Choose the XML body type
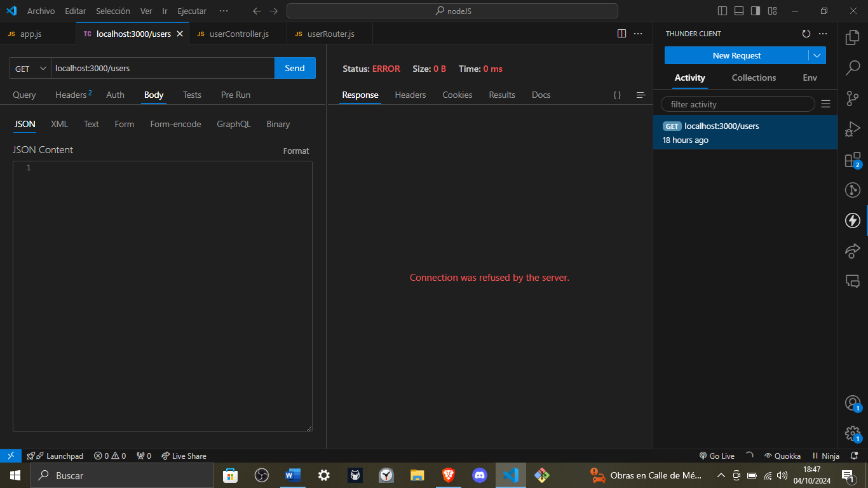Screen dimensions: 868x488 59,124
